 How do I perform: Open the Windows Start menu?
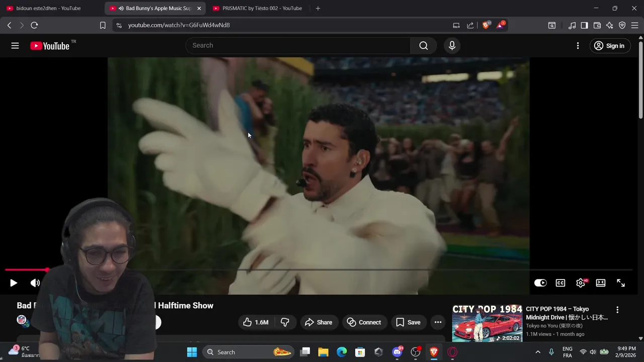pyautogui.click(x=192, y=352)
